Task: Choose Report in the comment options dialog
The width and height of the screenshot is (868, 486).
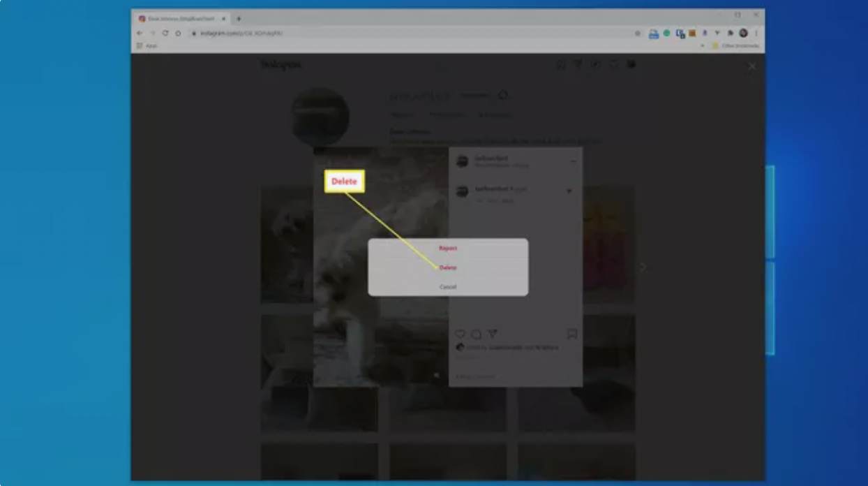Action: pyautogui.click(x=448, y=248)
